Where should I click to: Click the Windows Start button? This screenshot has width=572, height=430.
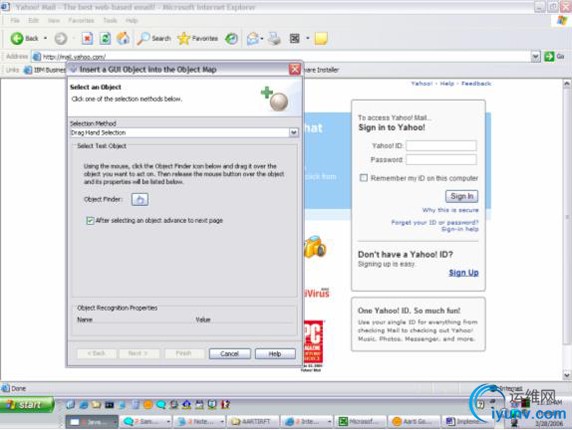click(x=27, y=404)
